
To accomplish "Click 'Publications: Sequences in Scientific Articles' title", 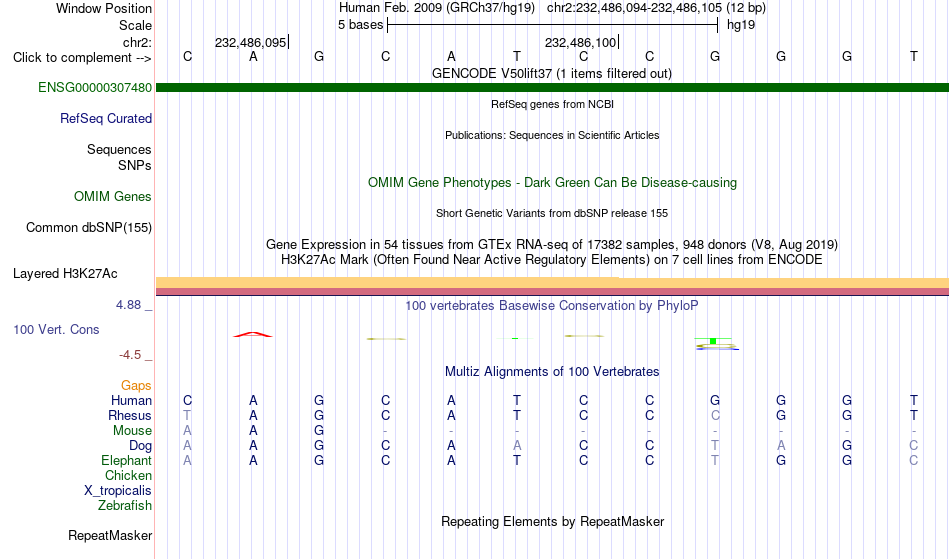I will click(552, 135).
